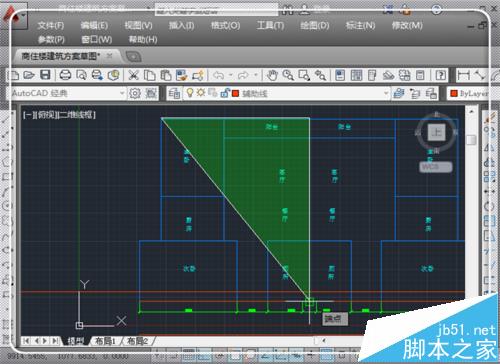Viewport: 500px width, 364px height.
Task: Toggle the layer lock padlock icon
Action: tap(225, 93)
